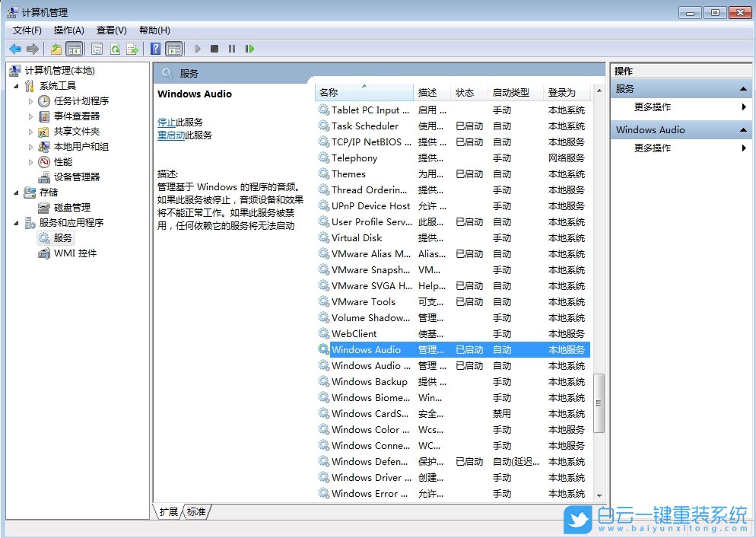Click the 重启动此服务 link
756x538 pixels.
(x=183, y=135)
